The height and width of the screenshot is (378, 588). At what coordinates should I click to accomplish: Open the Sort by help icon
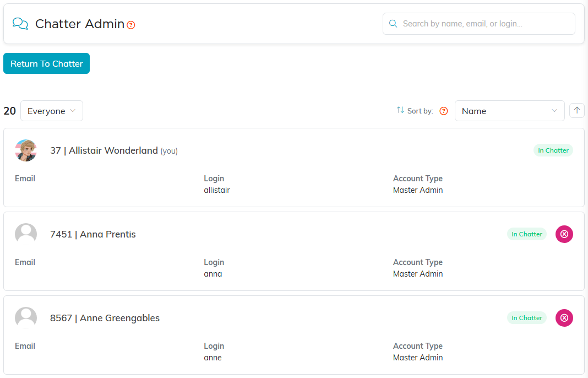point(444,111)
